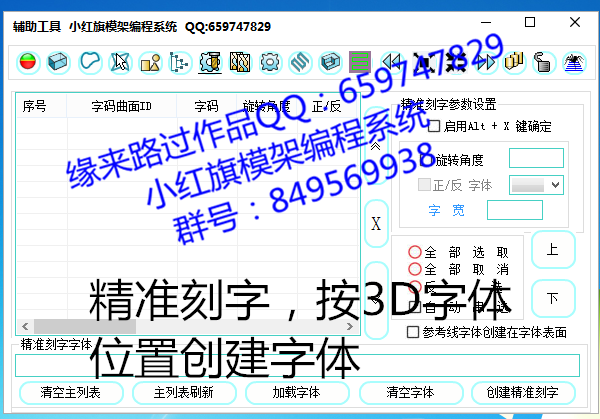Click the collapse inward arrows toolbar icon
The width and height of the screenshot is (600, 419).
[455, 62]
